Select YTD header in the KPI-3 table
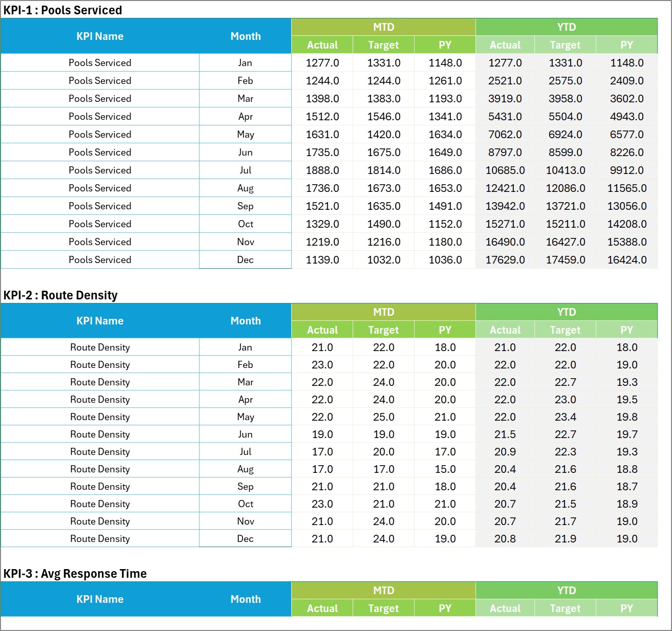This screenshot has height=631, width=672. (x=567, y=591)
